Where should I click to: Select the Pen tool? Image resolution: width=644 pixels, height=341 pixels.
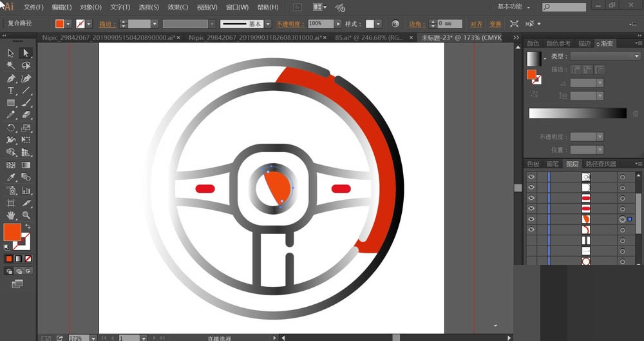pyautogui.click(x=11, y=78)
